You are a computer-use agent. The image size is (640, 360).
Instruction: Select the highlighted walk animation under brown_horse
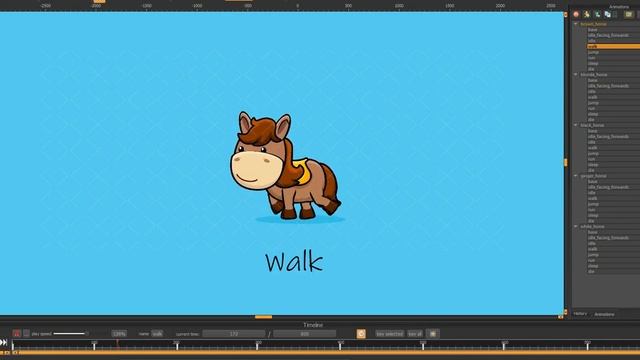coord(613,47)
